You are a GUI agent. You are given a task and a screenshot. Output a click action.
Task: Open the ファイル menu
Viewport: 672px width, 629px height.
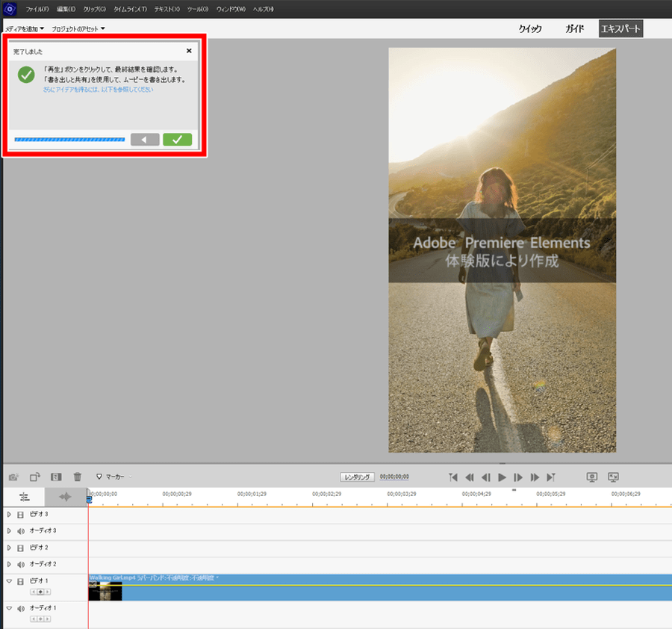click(37, 9)
